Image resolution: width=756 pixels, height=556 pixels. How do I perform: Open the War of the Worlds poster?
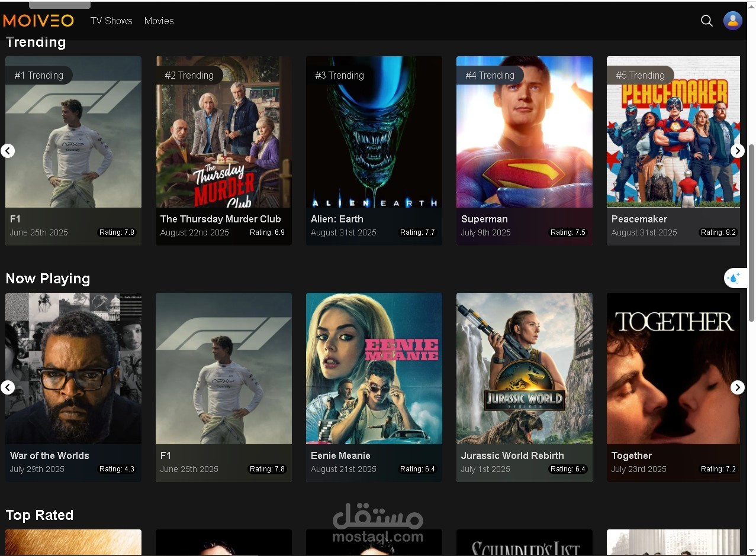point(73,368)
